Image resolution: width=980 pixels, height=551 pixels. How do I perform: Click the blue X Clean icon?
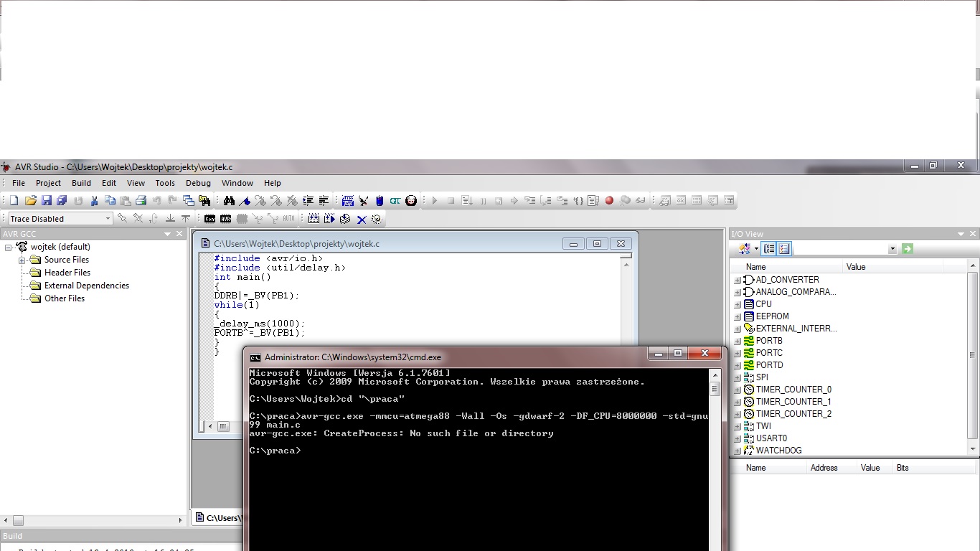(x=362, y=220)
